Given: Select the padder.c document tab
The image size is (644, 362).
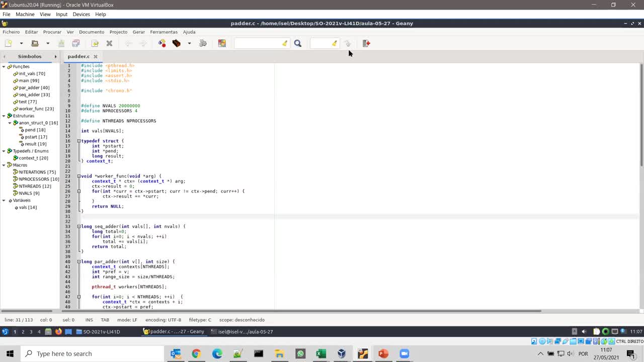Looking at the screenshot, I should click(78, 56).
